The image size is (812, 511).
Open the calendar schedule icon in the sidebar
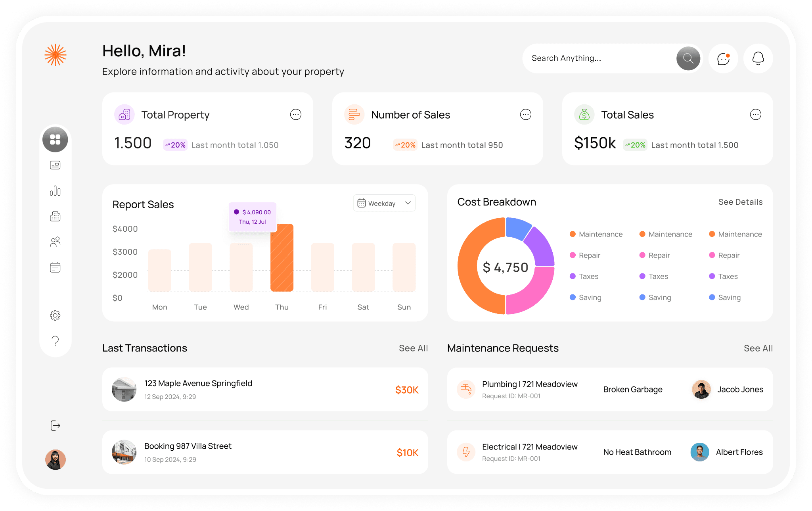point(55,267)
